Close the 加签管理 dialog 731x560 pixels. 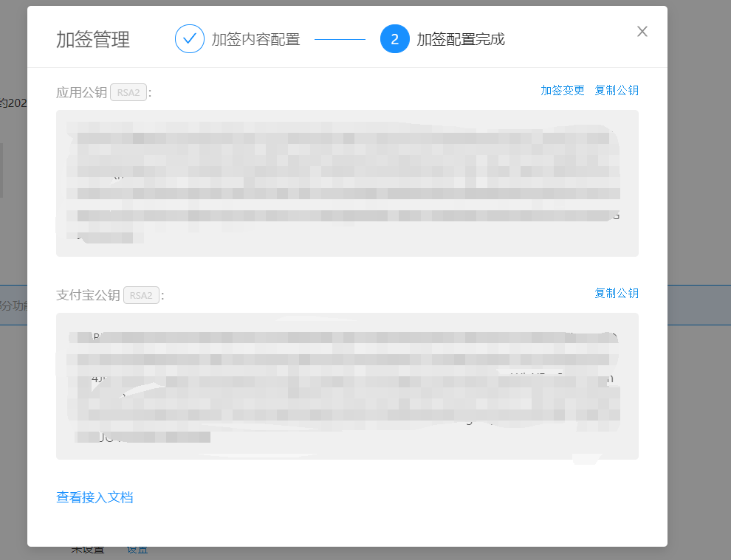(x=642, y=32)
